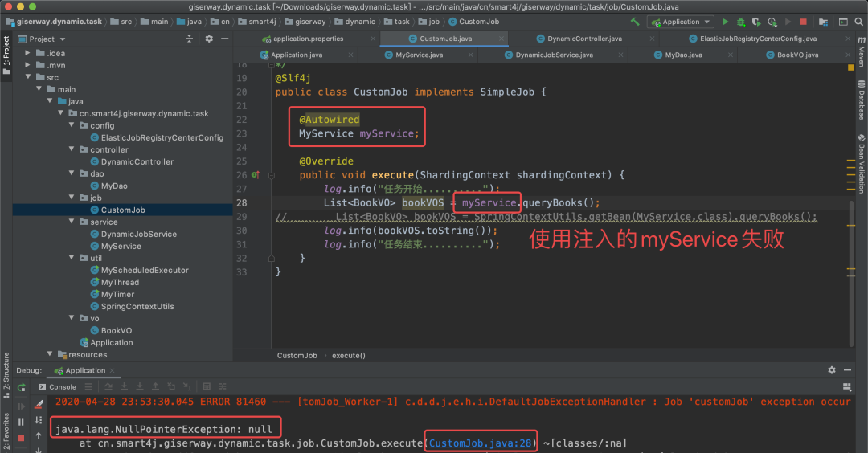Collapse the resources folder

(x=50, y=354)
